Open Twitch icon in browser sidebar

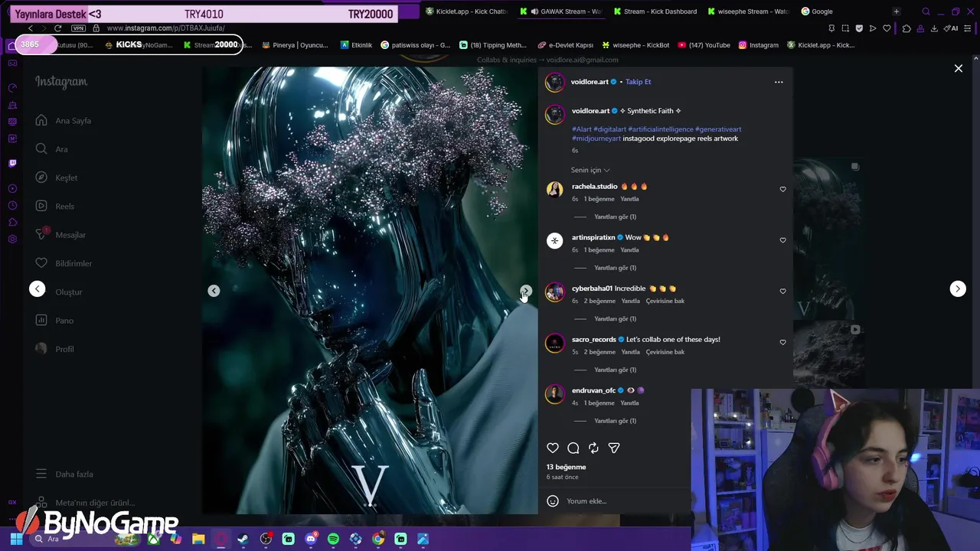(12, 163)
